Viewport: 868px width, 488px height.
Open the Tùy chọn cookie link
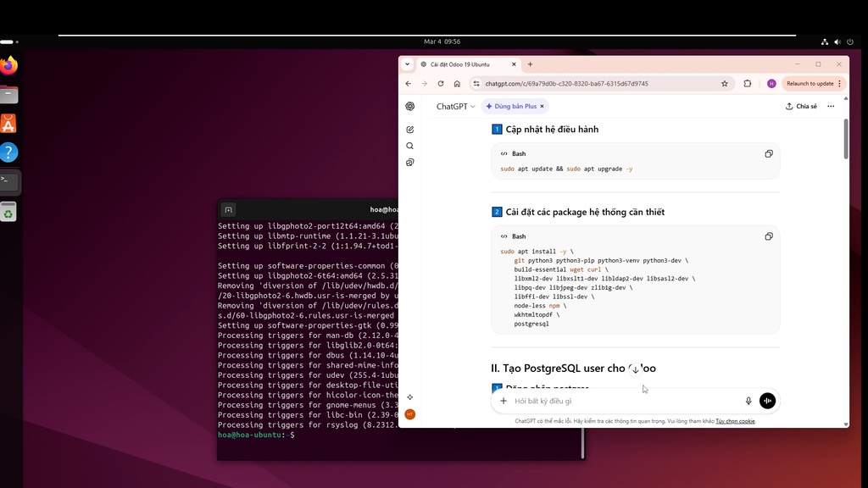734,421
